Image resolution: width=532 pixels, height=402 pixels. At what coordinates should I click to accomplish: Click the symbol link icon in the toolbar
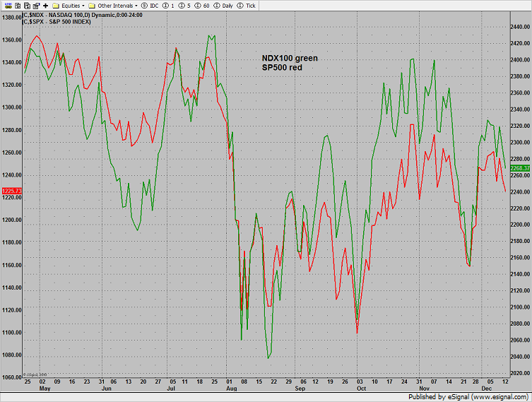pos(8,6)
